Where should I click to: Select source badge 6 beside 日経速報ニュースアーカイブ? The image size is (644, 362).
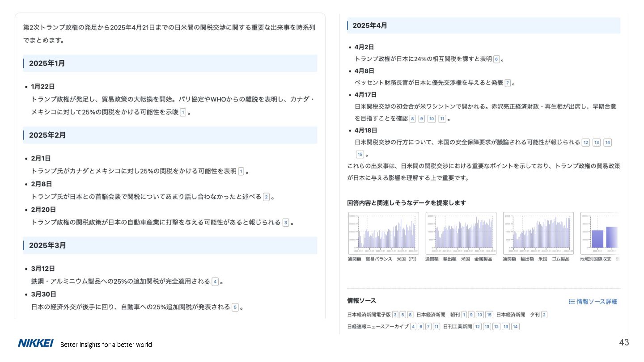421,327
